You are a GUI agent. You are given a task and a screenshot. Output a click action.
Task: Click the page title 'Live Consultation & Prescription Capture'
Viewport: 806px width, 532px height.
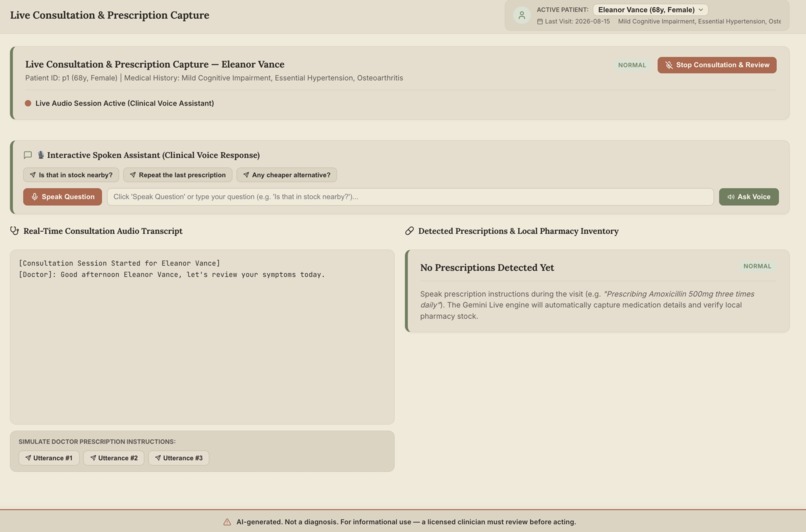(109, 15)
